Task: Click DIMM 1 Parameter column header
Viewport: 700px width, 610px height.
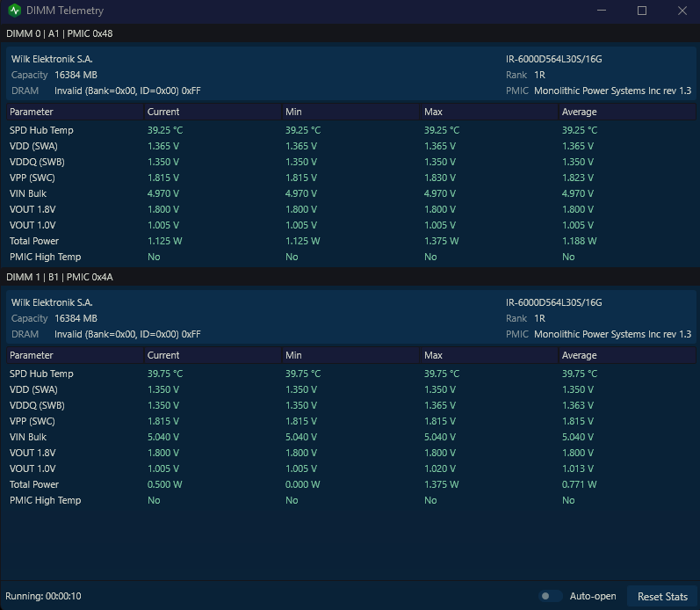Action: (75, 355)
